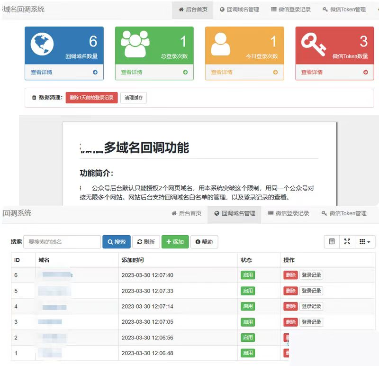379x366 pixels.
Task: Click the refresh button in the list toolbar
Action: tap(146, 242)
